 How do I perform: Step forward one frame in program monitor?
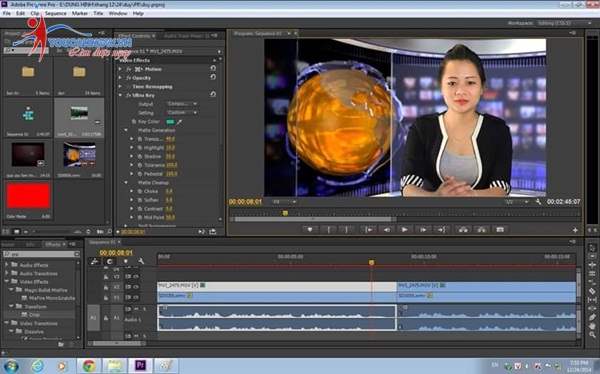point(423,230)
